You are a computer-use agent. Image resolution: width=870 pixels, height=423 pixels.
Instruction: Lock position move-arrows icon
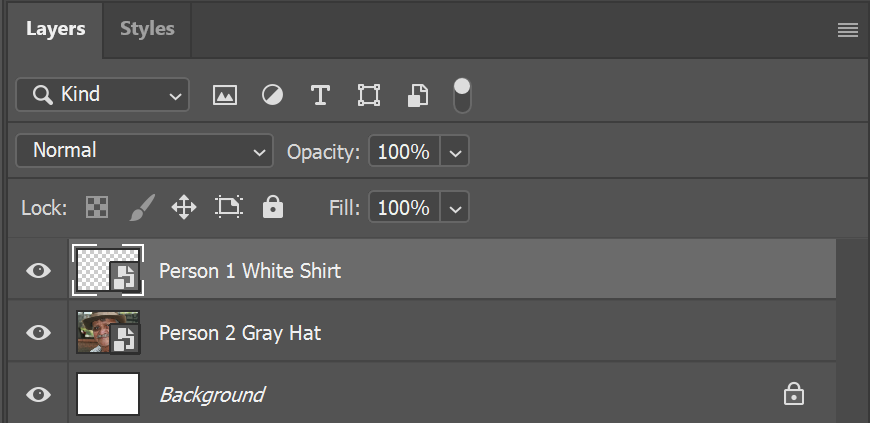click(184, 208)
